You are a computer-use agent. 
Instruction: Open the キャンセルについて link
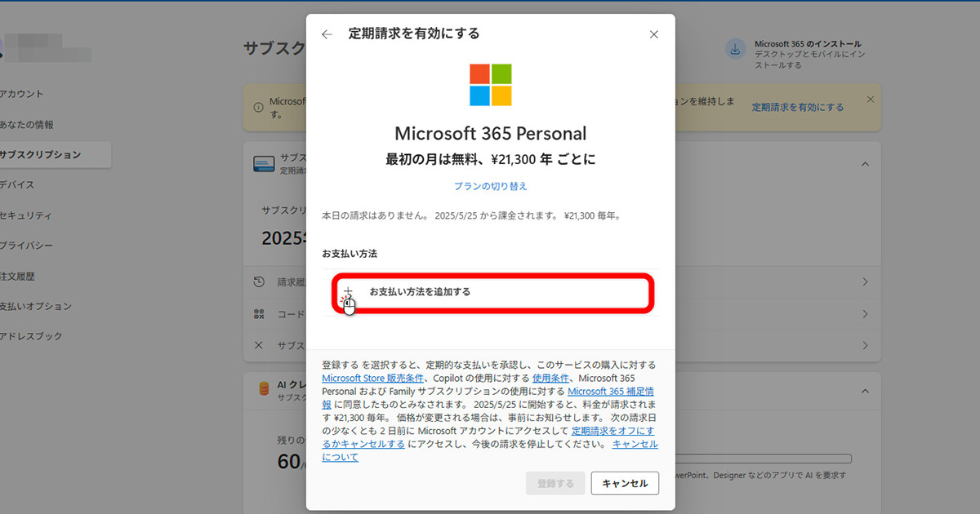pyautogui.click(x=490, y=450)
